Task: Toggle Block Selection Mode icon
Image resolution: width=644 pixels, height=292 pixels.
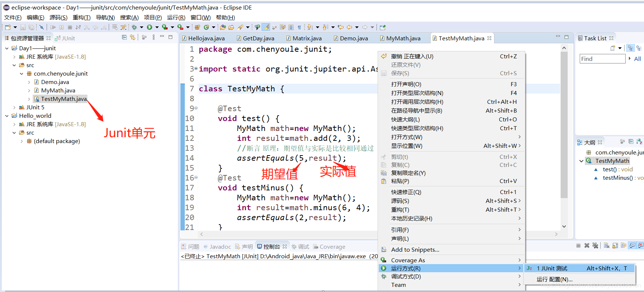Action: tap(291, 27)
